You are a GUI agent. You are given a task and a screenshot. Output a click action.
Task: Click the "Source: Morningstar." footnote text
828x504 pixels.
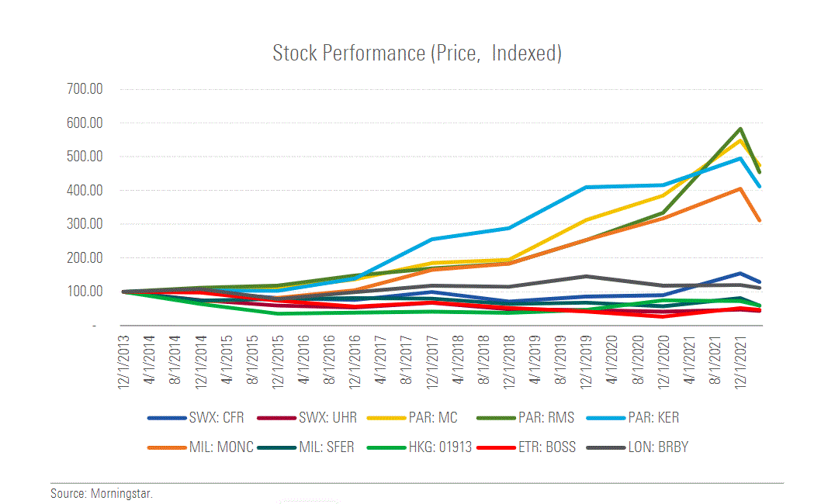102,493
